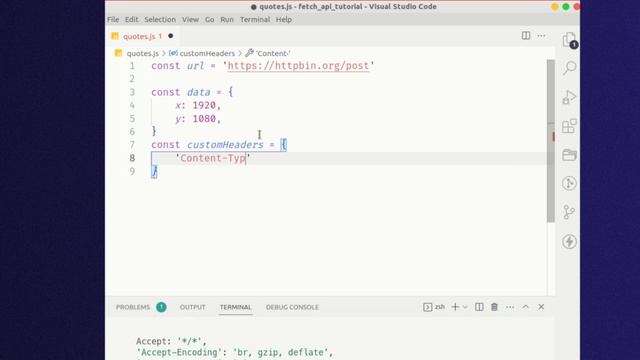This screenshot has height=360, width=640.
Task: Open terminal panel more actions ellipsis
Action: pos(510,307)
